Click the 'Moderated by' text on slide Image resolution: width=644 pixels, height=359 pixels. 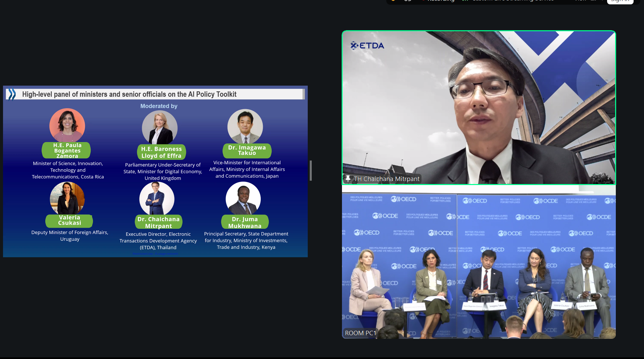click(x=159, y=106)
